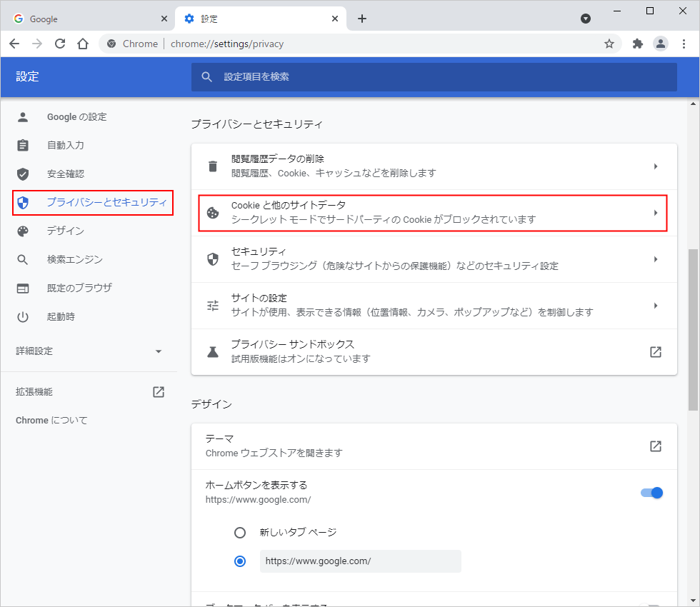700x607 pixels.
Task: Click the 安全確認 shield check icon
Action: click(23, 174)
